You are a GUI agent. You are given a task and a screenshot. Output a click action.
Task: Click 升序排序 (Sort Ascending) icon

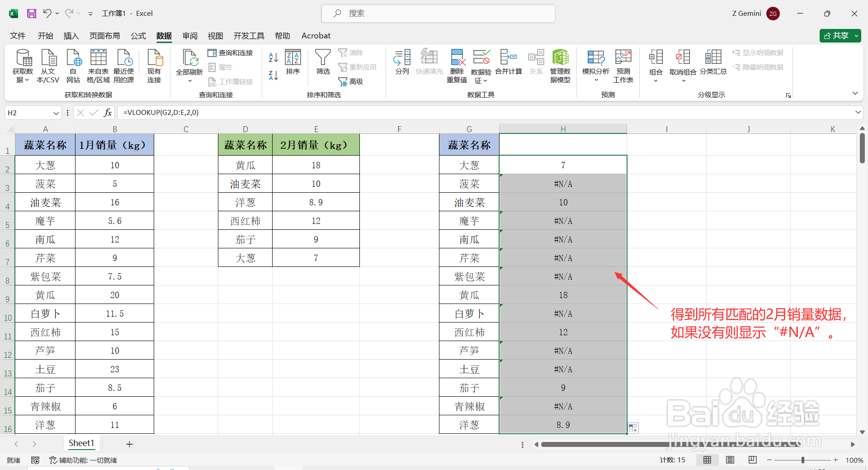coord(273,57)
